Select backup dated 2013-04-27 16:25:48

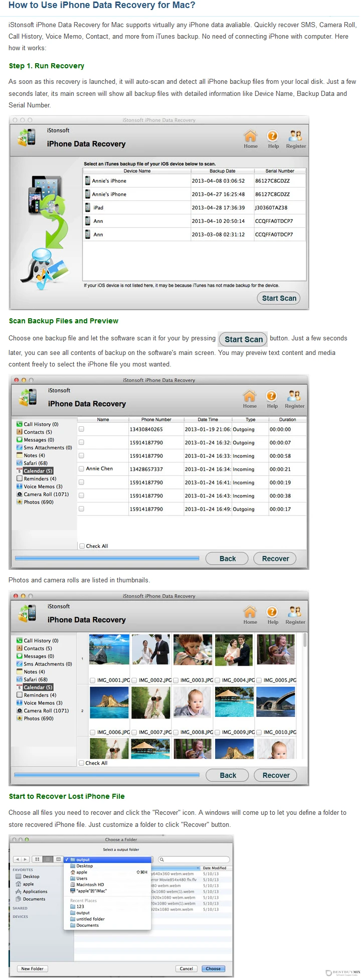[195, 194]
